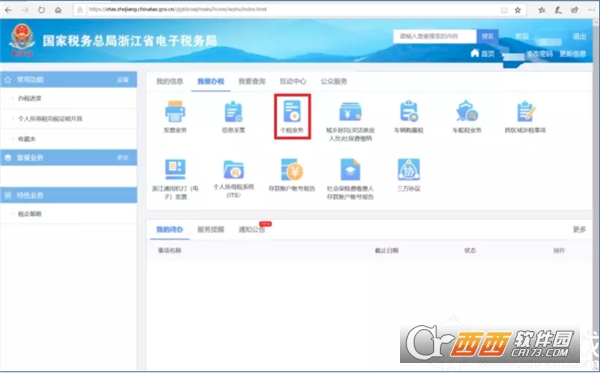Open the browser more options menu

[592, 10]
